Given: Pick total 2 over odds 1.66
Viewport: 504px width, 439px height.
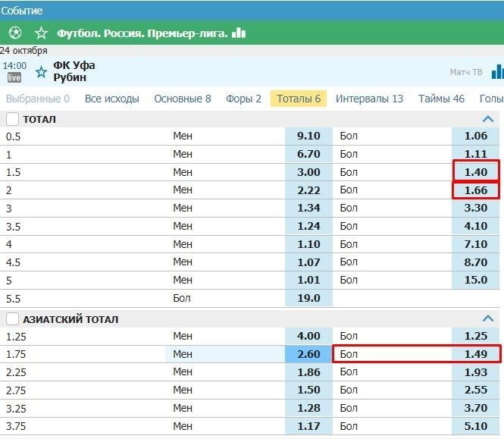Looking at the screenshot, I should 476,190.
